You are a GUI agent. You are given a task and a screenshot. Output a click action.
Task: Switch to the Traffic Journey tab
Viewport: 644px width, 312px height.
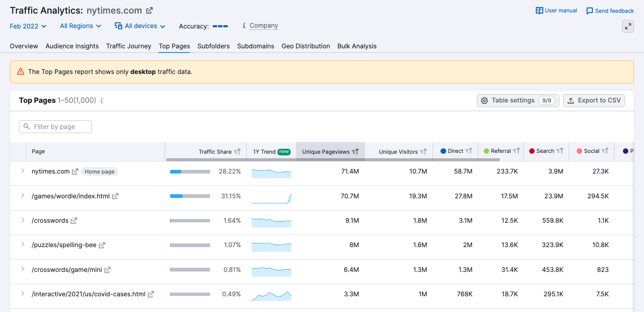[x=129, y=46]
